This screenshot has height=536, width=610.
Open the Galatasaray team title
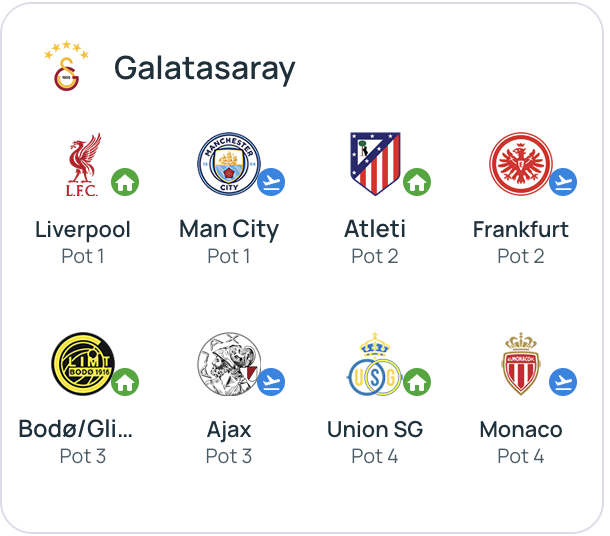[x=204, y=68]
